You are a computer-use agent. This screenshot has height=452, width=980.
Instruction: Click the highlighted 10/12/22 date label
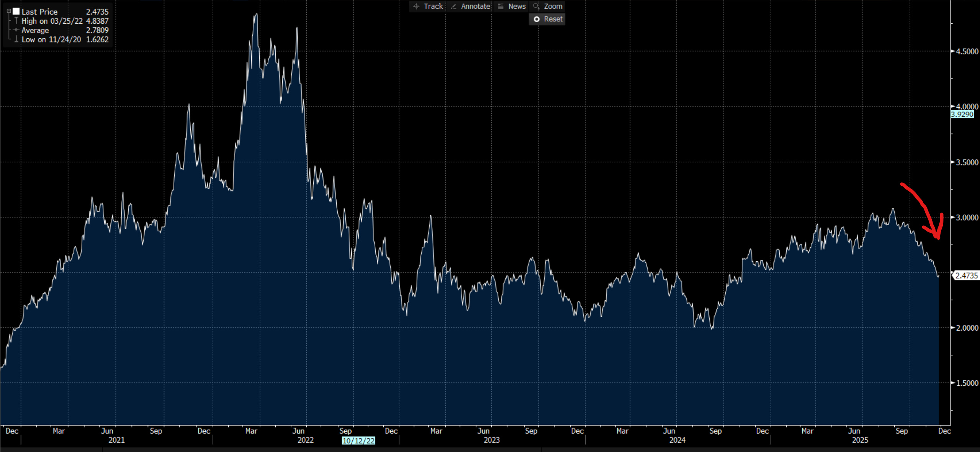point(358,441)
